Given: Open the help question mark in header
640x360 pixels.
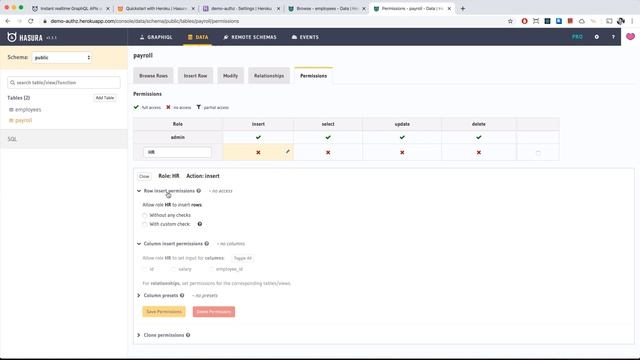Looking at the screenshot, I should (x=613, y=37).
